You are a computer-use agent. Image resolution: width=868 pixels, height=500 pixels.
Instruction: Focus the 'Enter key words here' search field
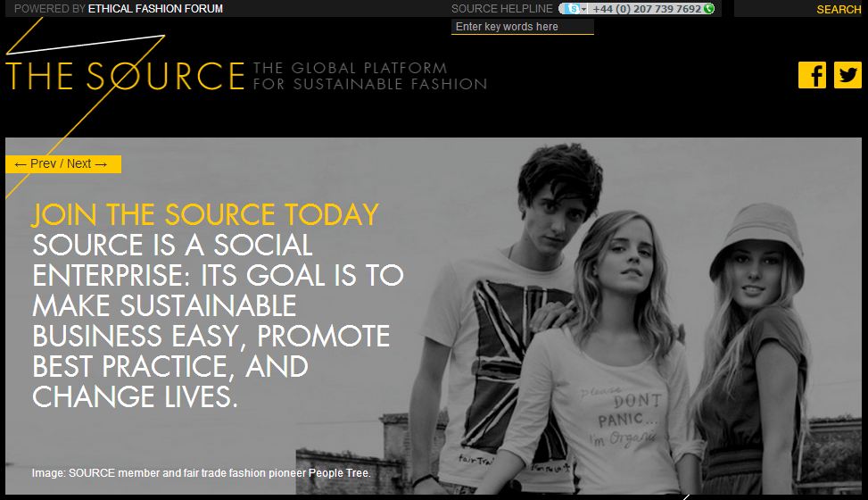click(523, 27)
